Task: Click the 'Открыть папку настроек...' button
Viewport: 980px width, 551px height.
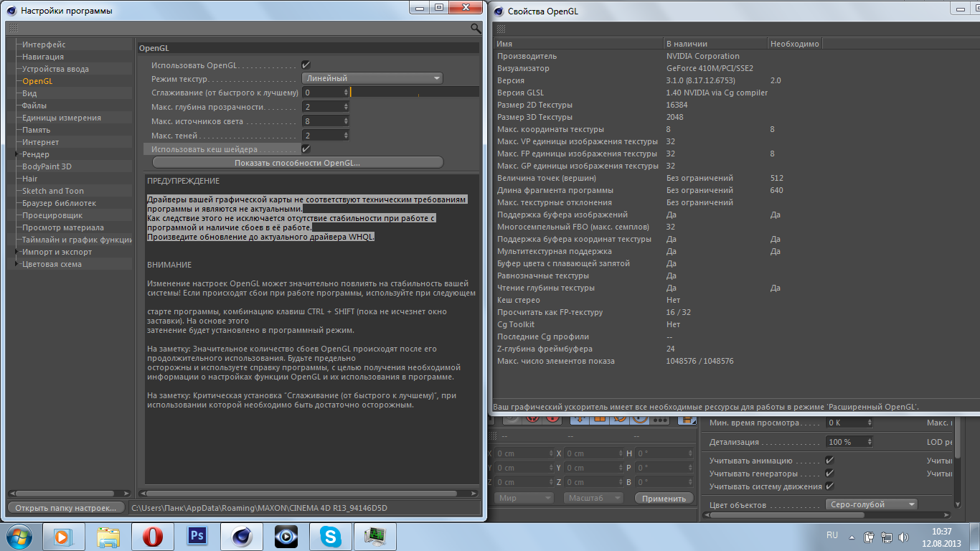Action: tap(65, 508)
